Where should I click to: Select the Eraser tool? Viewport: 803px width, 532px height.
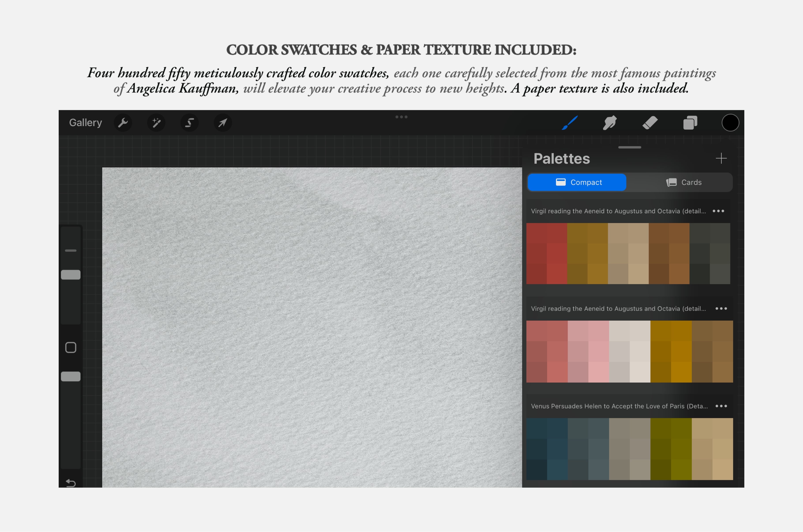point(650,123)
